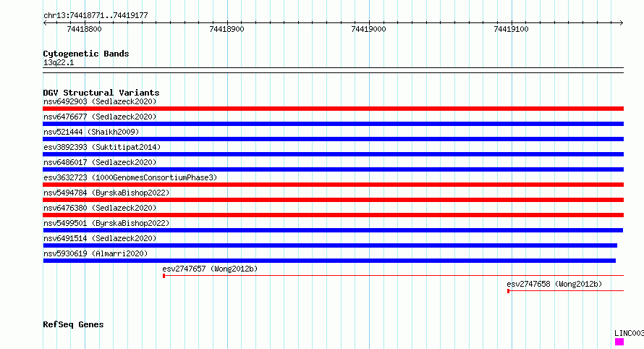This screenshot has width=644, height=349.
Task: Open nsv521444 (Shaikh2009) variant label
Action: pyautogui.click(x=91, y=132)
